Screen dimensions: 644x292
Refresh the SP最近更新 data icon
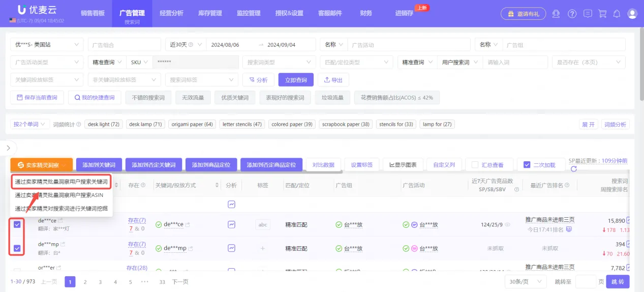click(574, 169)
